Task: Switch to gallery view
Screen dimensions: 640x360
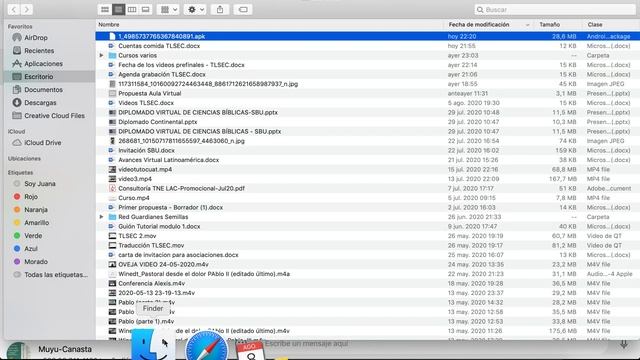Action: click(x=145, y=9)
